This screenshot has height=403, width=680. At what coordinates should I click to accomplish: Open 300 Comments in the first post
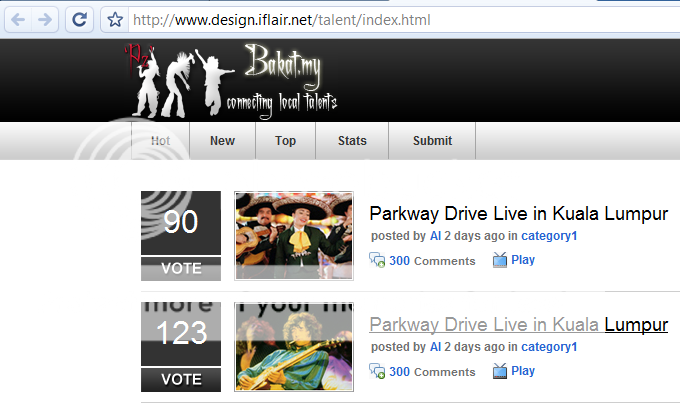432,261
